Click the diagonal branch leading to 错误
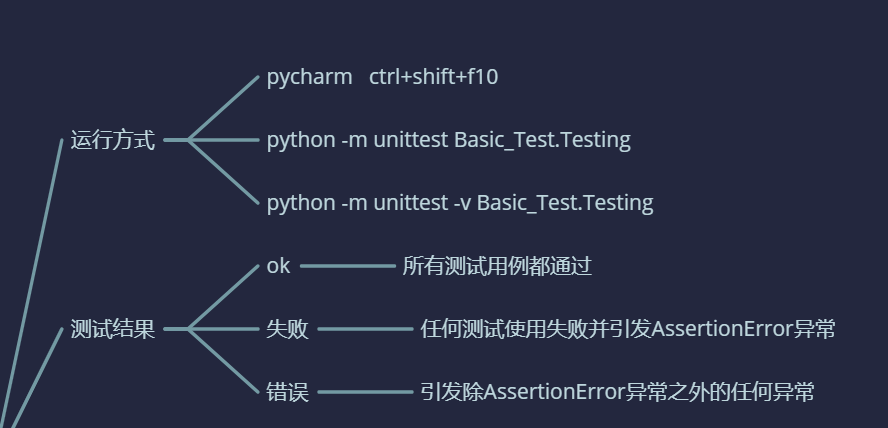888x428 pixels. pyautogui.click(x=225, y=362)
